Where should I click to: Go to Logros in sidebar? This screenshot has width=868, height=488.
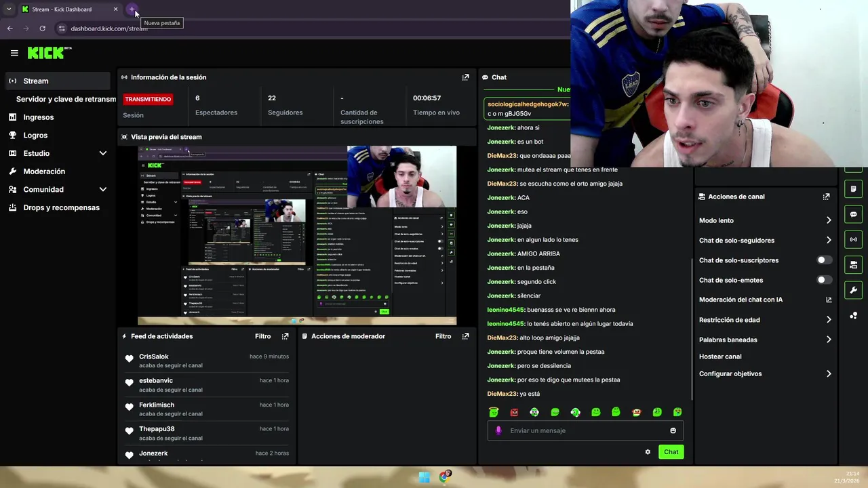click(x=35, y=136)
